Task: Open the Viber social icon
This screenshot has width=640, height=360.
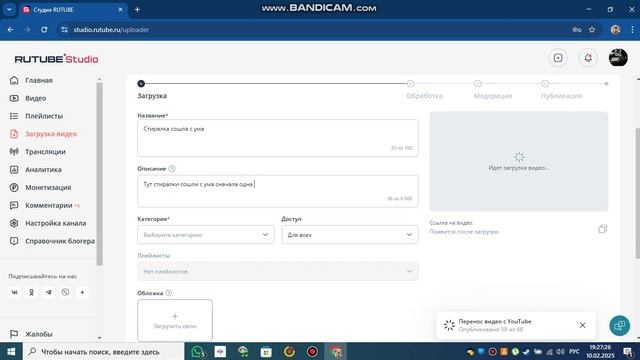Action: point(65,292)
